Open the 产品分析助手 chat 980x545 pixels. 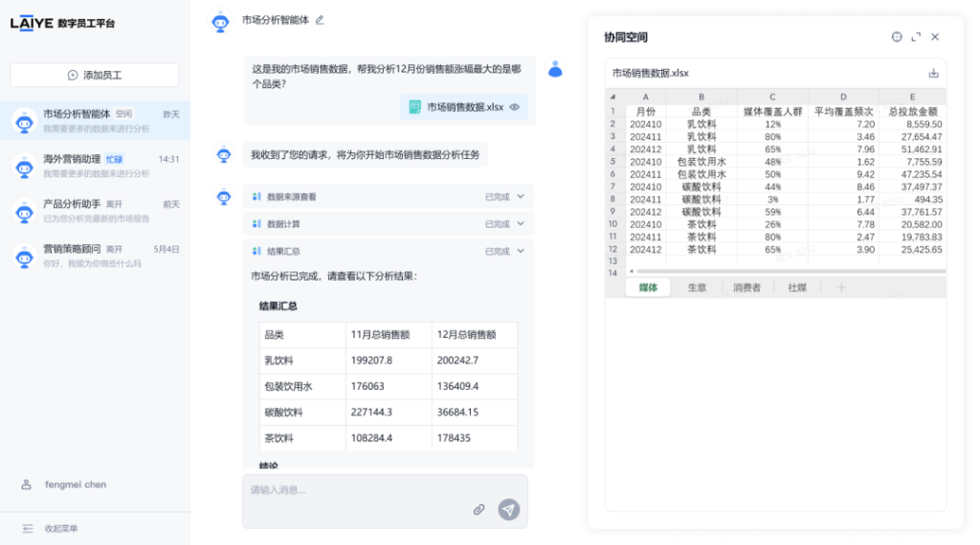click(x=95, y=211)
